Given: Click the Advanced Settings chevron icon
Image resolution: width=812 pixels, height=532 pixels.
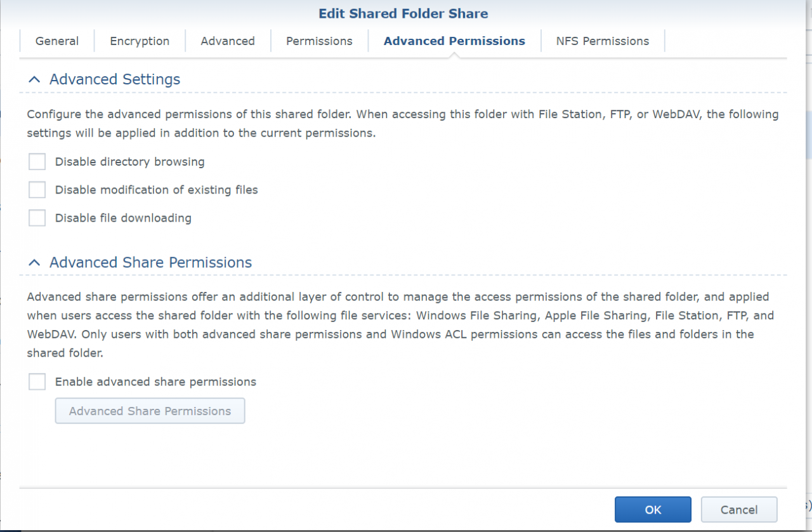Looking at the screenshot, I should point(34,79).
